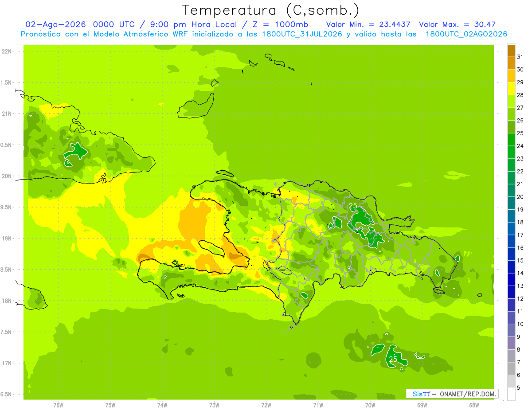Click the '68W' longitude label
This screenshot has height=411, width=532.
pyautogui.click(x=474, y=405)
